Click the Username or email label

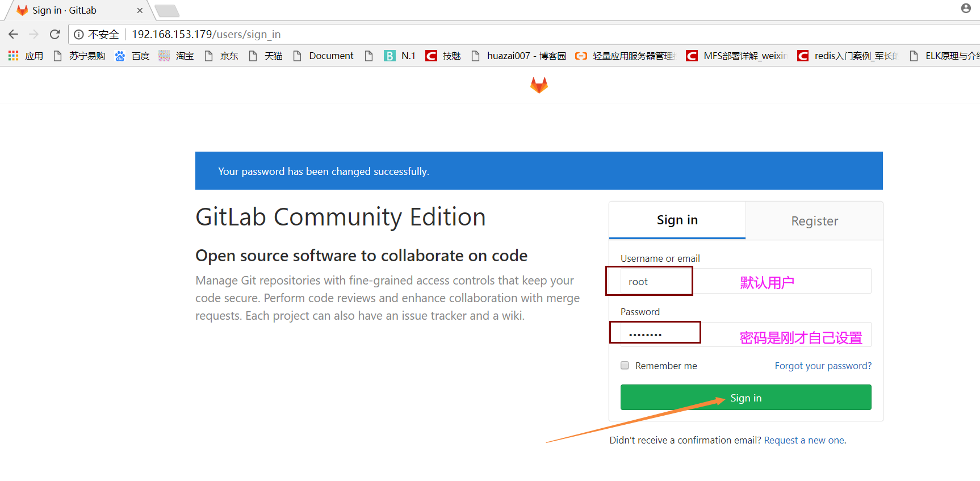click(x=660, y=258)
